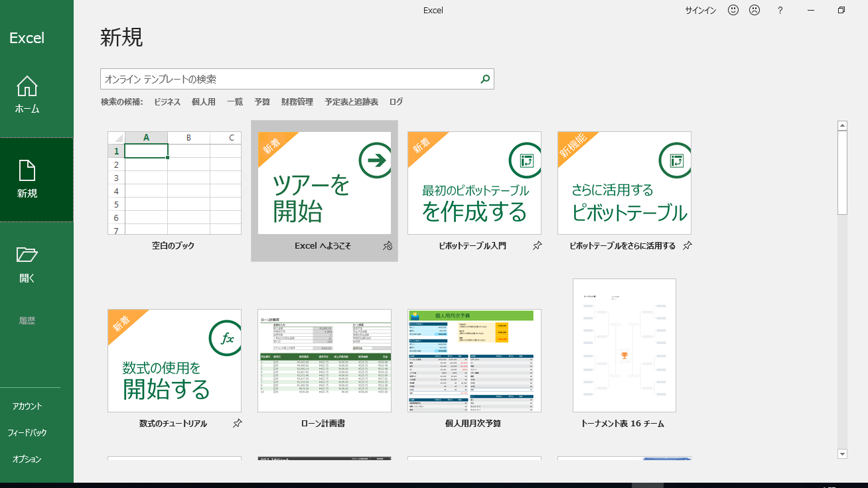Open the フィードバック feedback page
Viewport: 868px width, 488px height.
tap(27, 433)
